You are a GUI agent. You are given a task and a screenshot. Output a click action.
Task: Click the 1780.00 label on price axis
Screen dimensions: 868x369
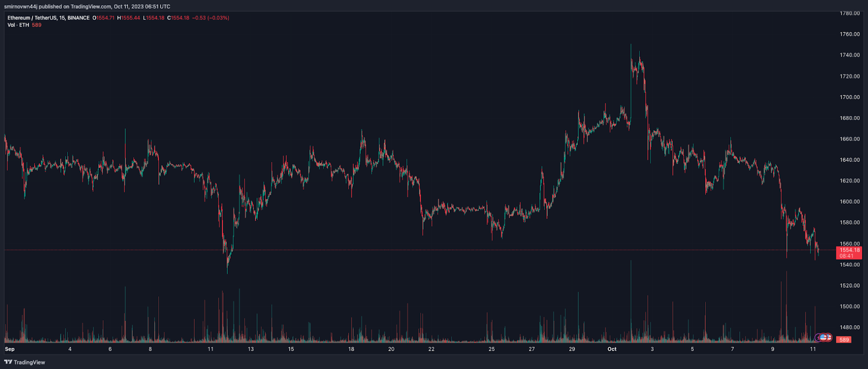(x=850, y=13)
